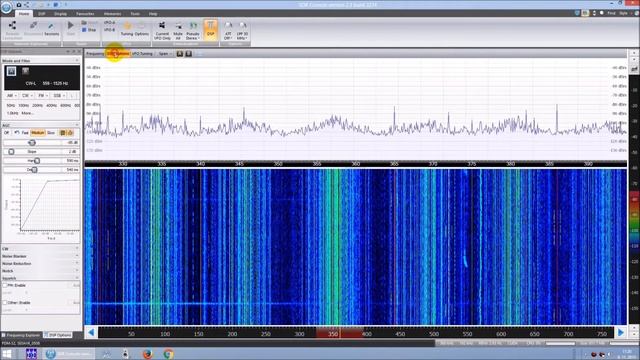Viewport: 640px width, 360px height.
Task: Click the left arrow of the band scroller
Action: (91, 333)
